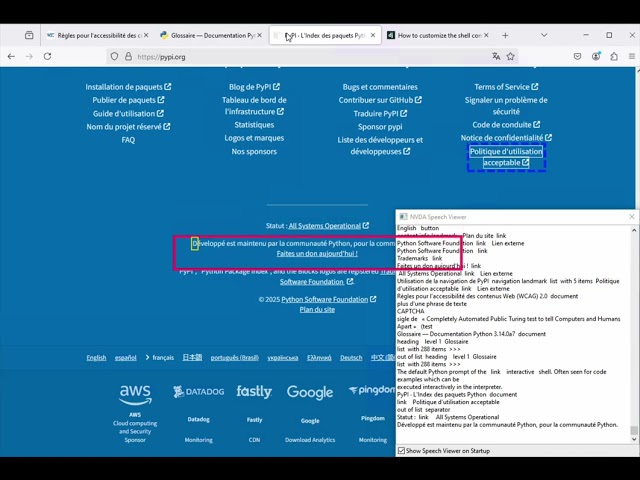Viewport: 640px width, 480px height.
Task: Open Guide d'utilisation link
Action: click(x=128, y=113)
